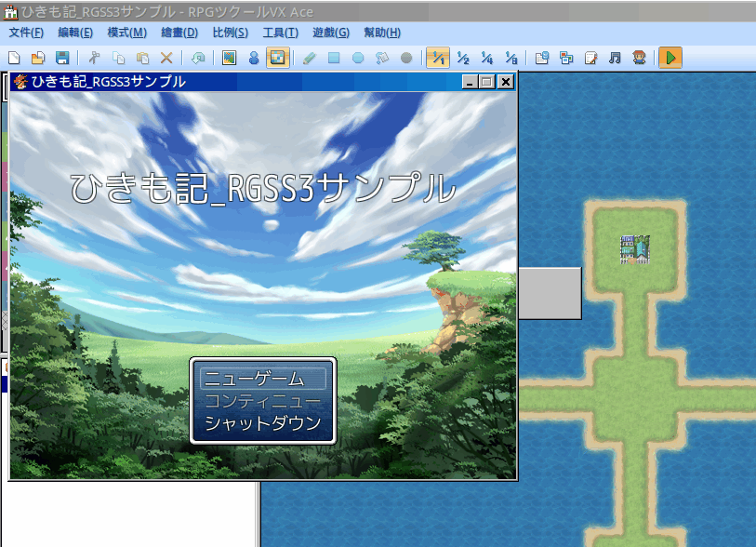Click the green Playtest button

click(670, 58)
